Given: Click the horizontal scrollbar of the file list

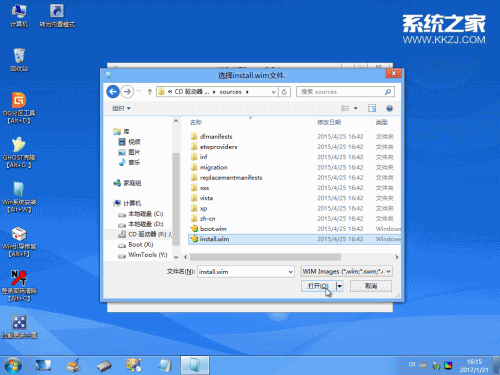Looking at the screenshot, I should coord(265,257).
